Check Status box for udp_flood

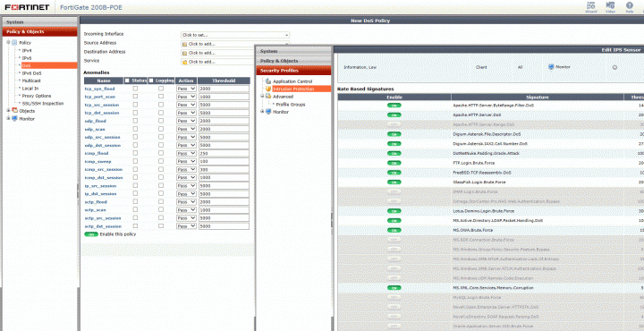135,121
